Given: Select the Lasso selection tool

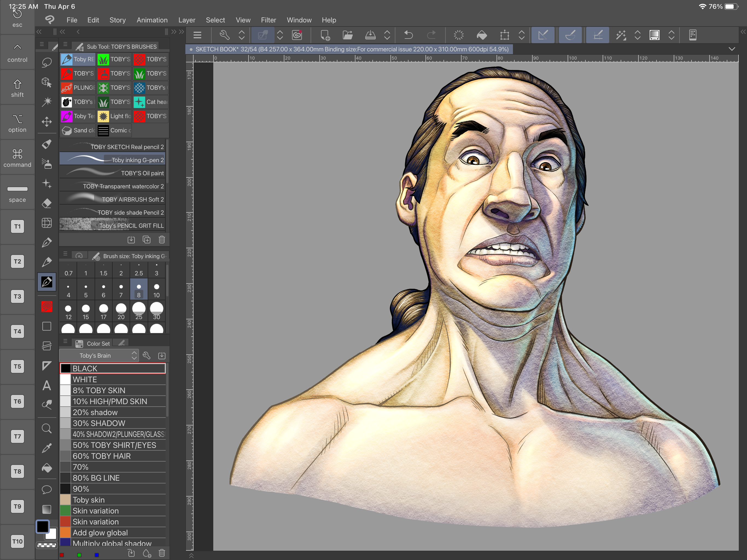Looking at the screenshot, I should pos(46,63).
